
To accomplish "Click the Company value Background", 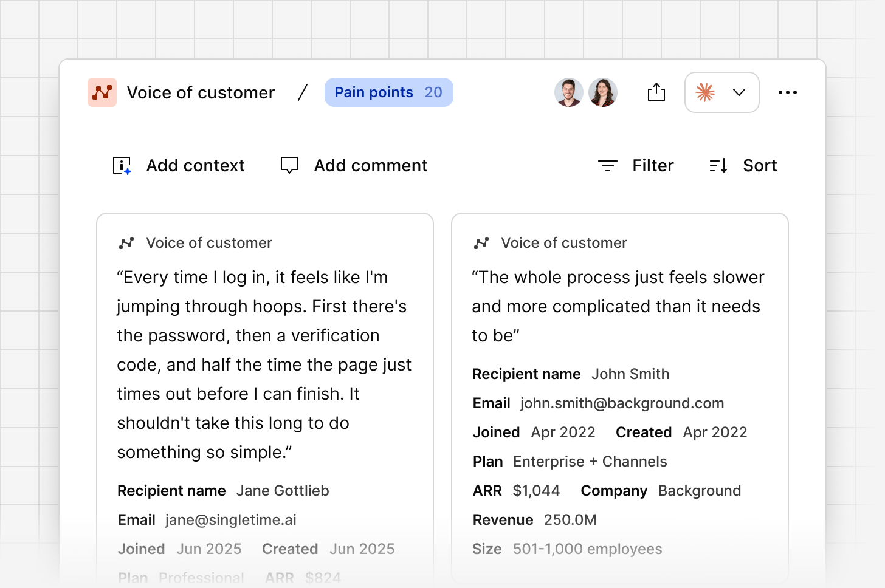I will tap(700, 491).
